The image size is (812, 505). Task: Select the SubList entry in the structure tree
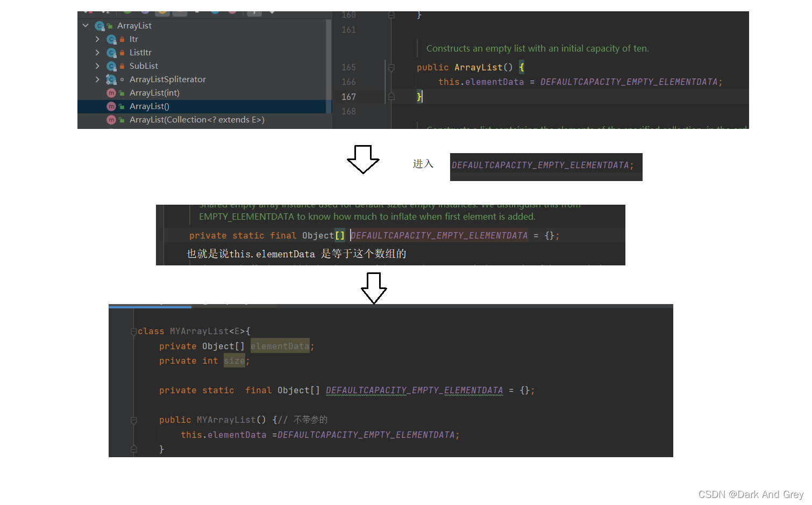coord(144,66)
